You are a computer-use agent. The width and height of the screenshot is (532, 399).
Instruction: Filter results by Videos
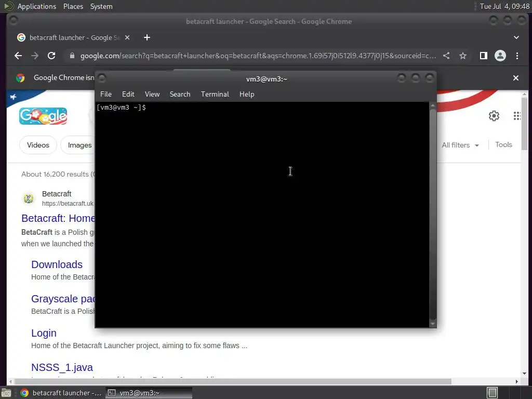[x=38, y=145]
